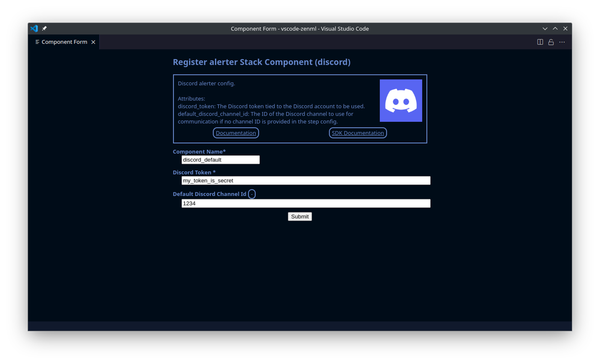Click the Default Discord Channel Id label

coord(209,194)
